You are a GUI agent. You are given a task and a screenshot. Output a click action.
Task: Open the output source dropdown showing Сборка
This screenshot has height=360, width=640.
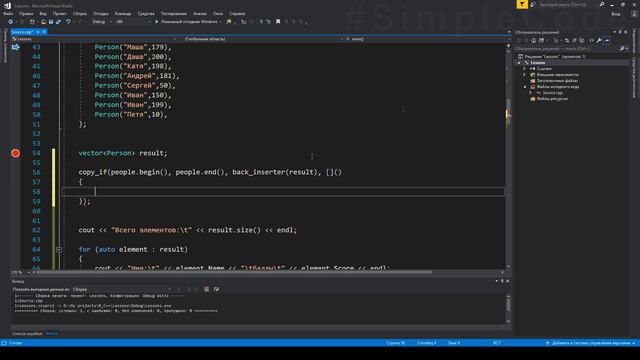[122, 289]
